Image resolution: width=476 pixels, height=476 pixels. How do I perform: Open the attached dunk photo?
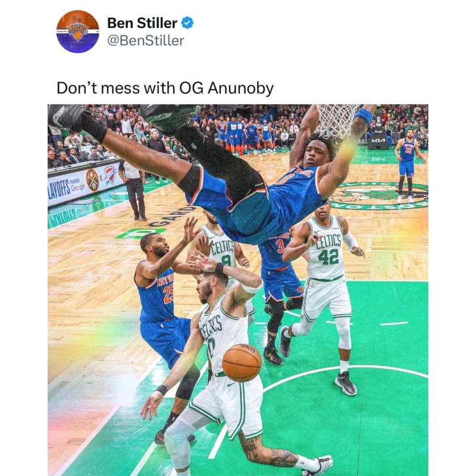(x=238, y=290)
